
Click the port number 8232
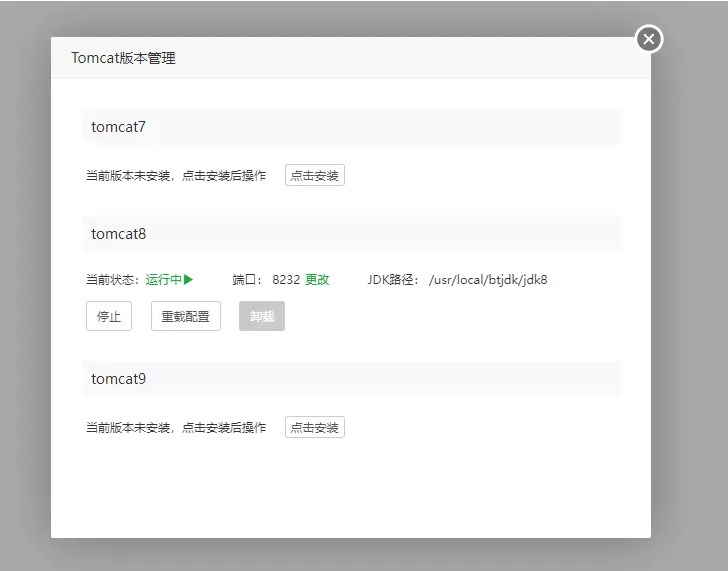click(286, 280)
